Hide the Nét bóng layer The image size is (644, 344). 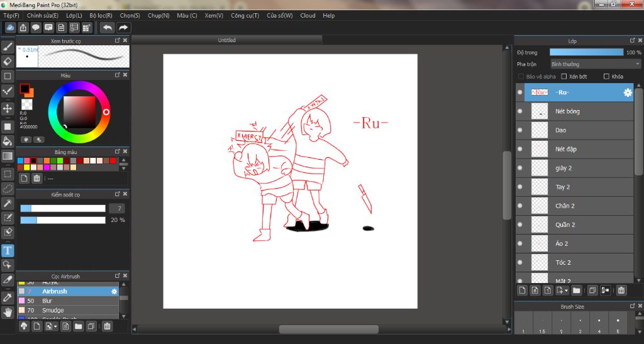click(520, 111)
